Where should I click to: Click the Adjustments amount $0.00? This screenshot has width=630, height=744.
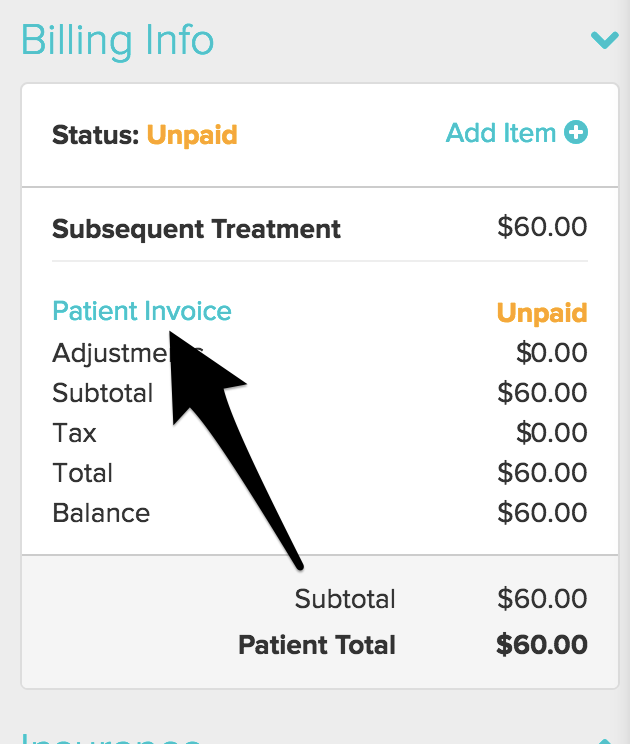point(552,353)
